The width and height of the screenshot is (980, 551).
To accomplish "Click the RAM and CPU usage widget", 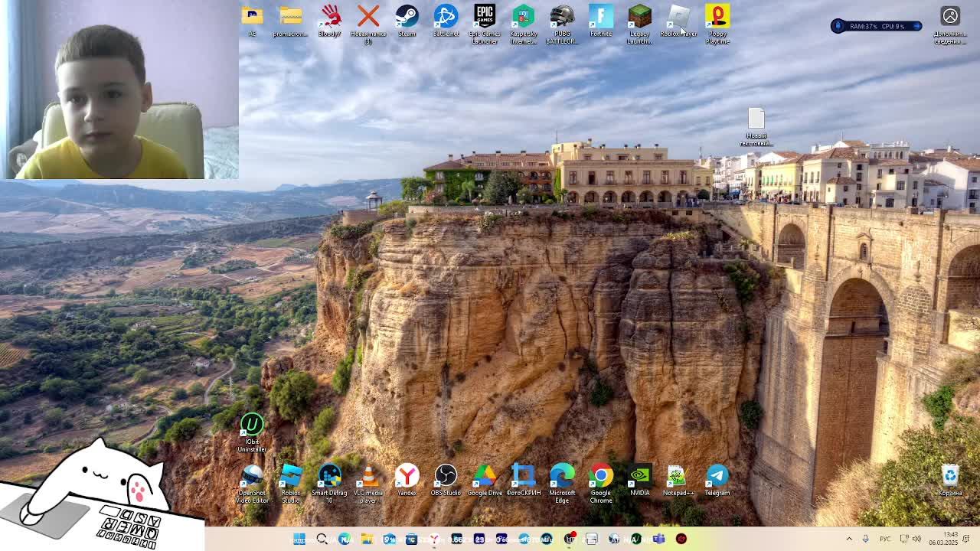I will pos(877,26).
